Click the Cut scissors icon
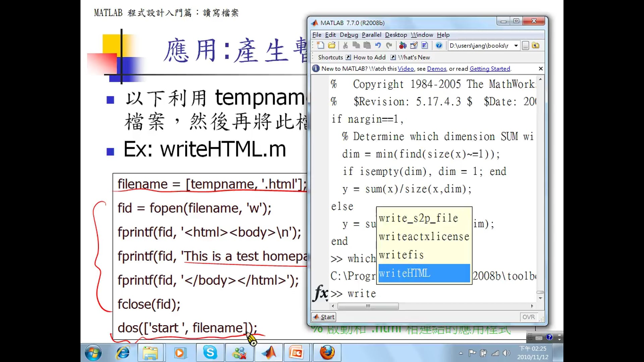Image resolution: width=644 pixels, height=362 pixels. [x=345, y=45]
